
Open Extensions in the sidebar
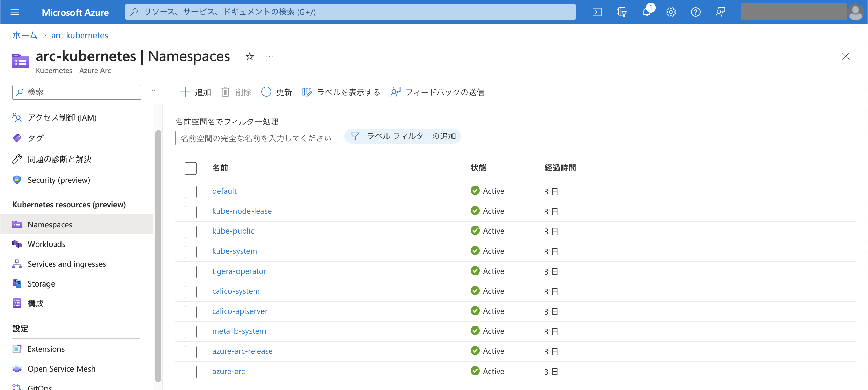pyautogui.click(x=39, y=349)
